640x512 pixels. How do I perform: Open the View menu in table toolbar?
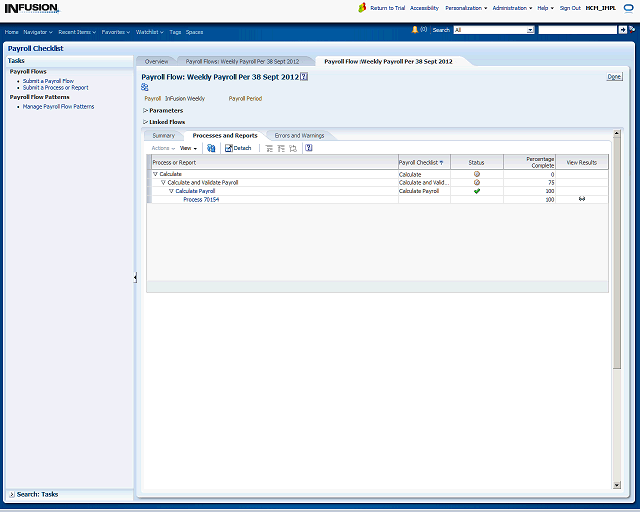coord(188,148)
